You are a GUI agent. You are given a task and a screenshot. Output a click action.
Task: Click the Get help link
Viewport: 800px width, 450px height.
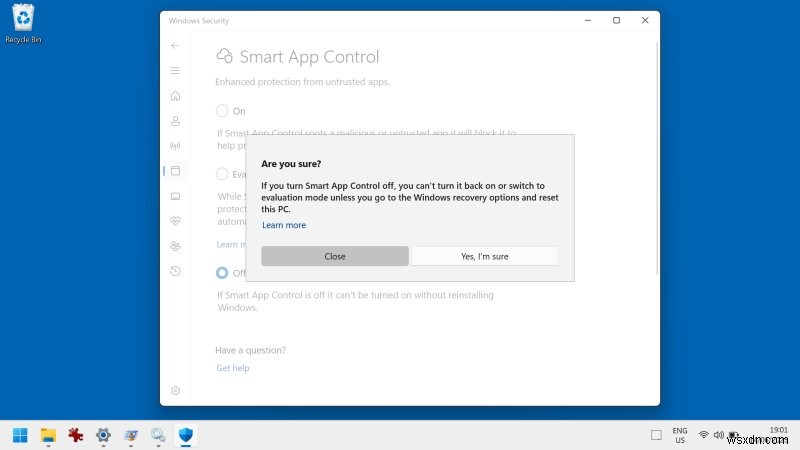pos(233,368)
